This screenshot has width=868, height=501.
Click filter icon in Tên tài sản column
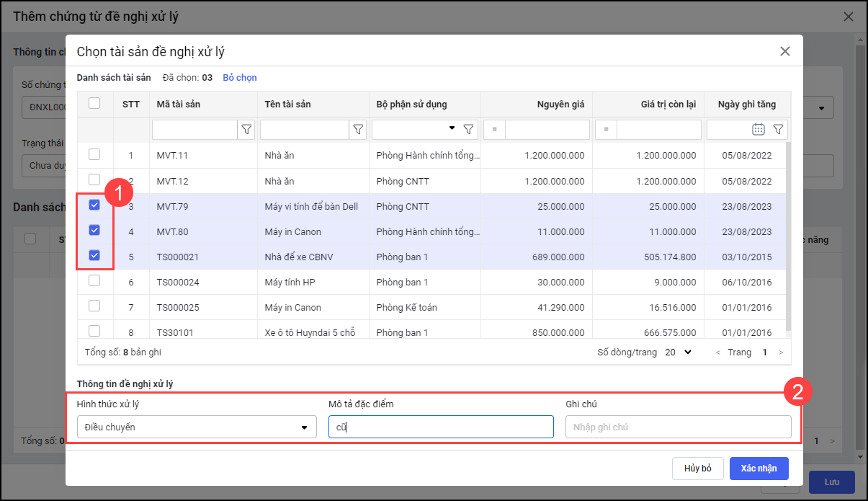(x=358, y=130)
